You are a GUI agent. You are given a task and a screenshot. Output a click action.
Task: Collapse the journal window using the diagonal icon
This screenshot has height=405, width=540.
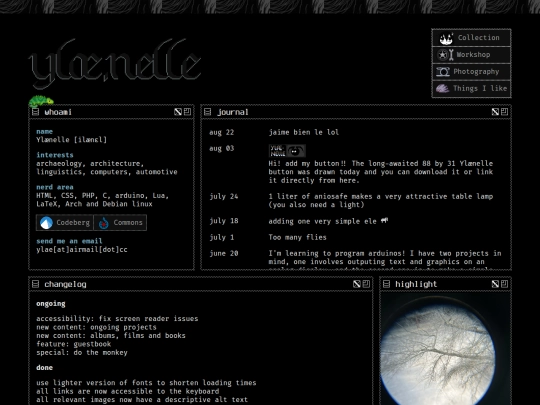point(495,112)
